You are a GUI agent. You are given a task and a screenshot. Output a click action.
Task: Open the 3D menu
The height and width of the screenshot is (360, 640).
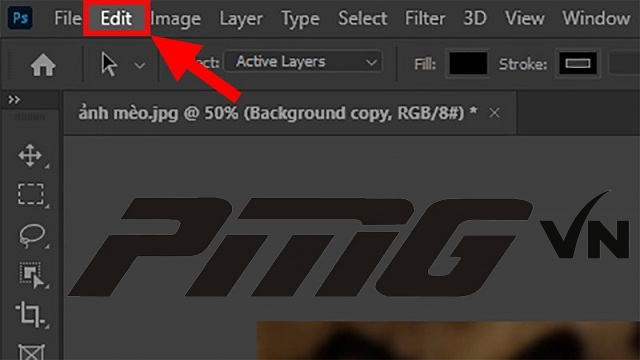[475, 18]
